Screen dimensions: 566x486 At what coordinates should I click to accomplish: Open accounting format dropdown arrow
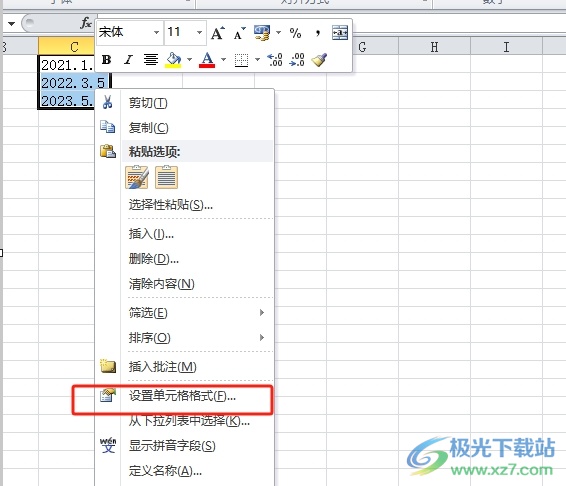coord(278,33)
